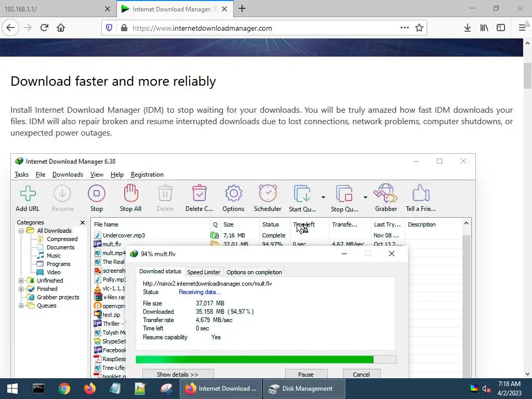This screenshot has width=532, height=399.
Task: Click the Delete trash can icon
Action: [x=165, y=193]
